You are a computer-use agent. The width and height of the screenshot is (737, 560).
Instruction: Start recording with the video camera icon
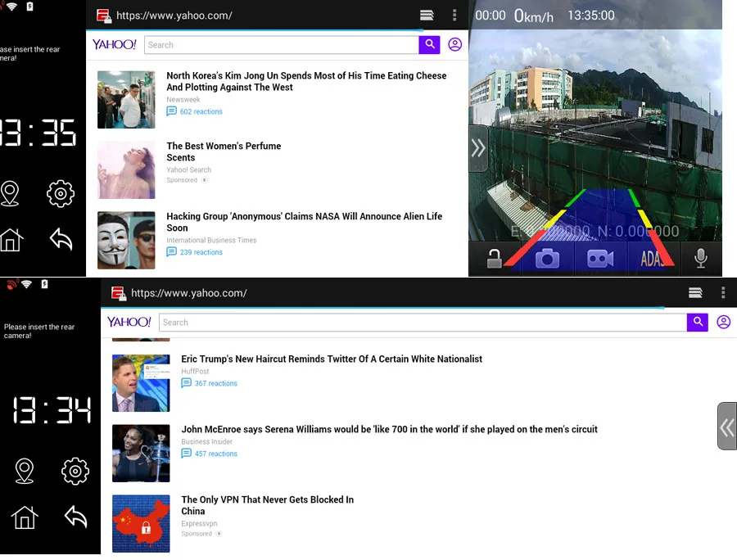[x=600, y=259]
